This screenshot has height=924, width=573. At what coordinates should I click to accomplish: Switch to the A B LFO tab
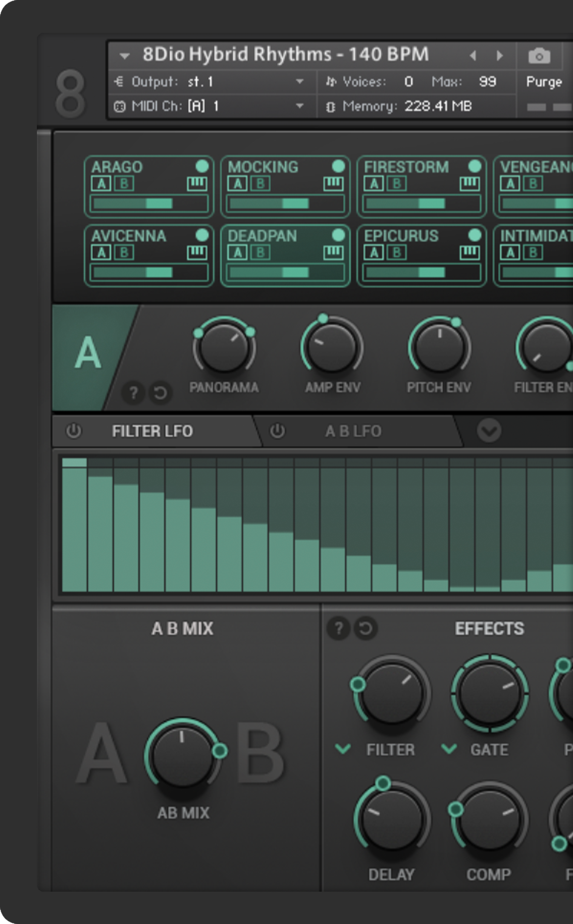tap(353, 431)
